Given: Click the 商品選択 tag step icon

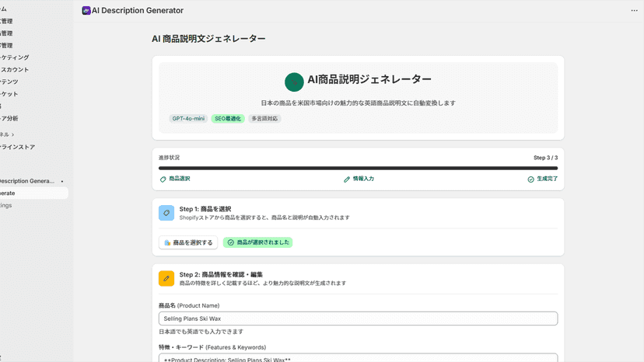Looking at the screenshot, I should [x=163, y=179].
